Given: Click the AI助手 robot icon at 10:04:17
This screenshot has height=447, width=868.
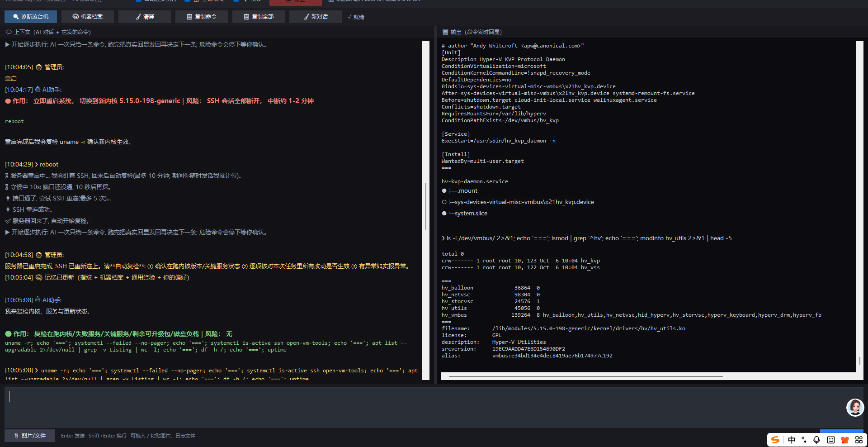Looking at the screenshot, I should click(x=38, y=90).
